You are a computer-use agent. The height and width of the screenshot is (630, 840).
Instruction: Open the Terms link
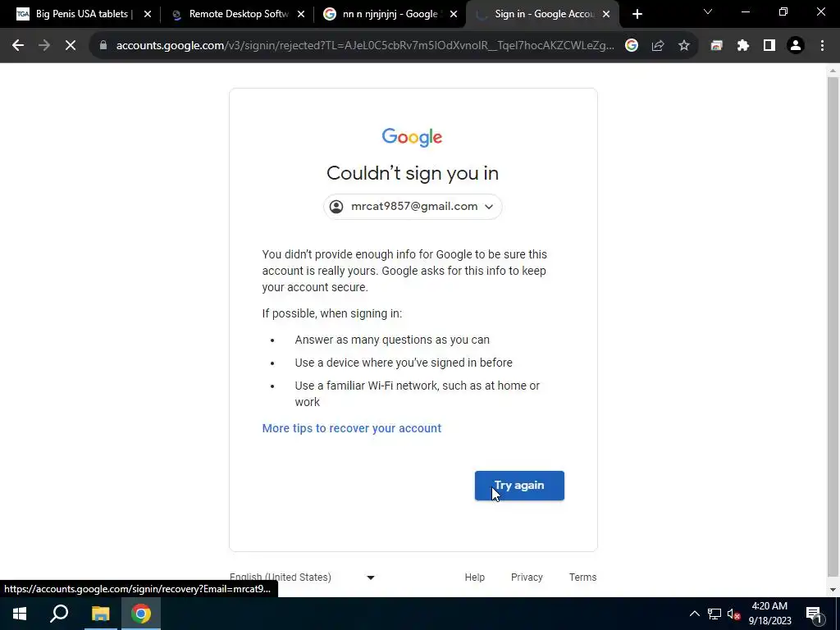point(583,577)
